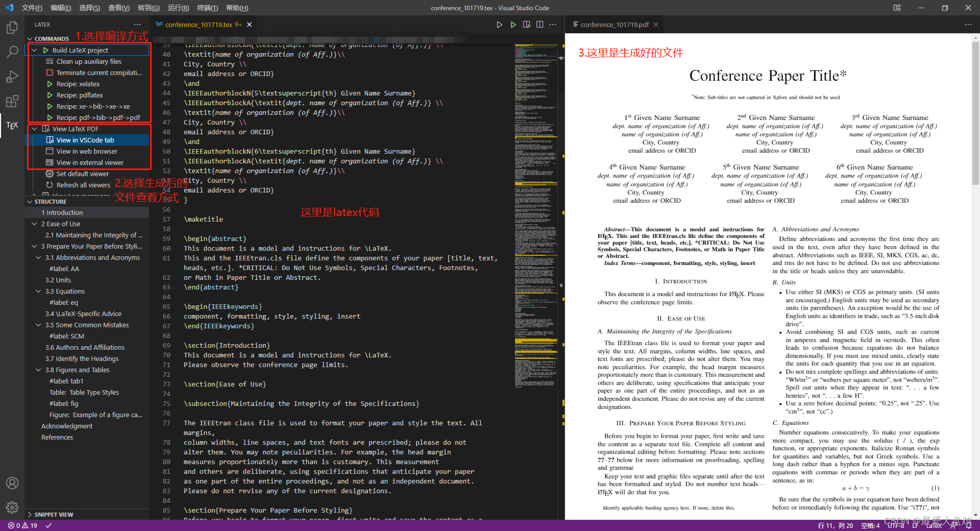Select View in web browser option
This screenshot has width=980, height=531.
87,151
